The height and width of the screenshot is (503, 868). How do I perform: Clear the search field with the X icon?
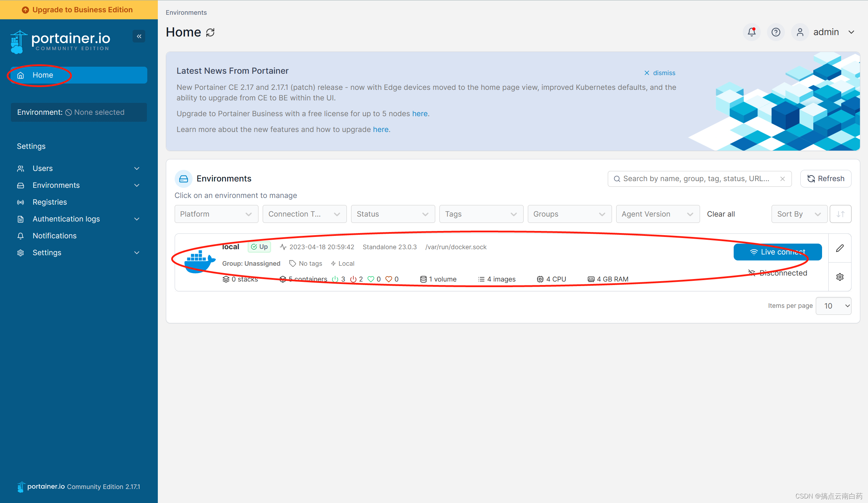pyautogui.click(x=782, y=179)
